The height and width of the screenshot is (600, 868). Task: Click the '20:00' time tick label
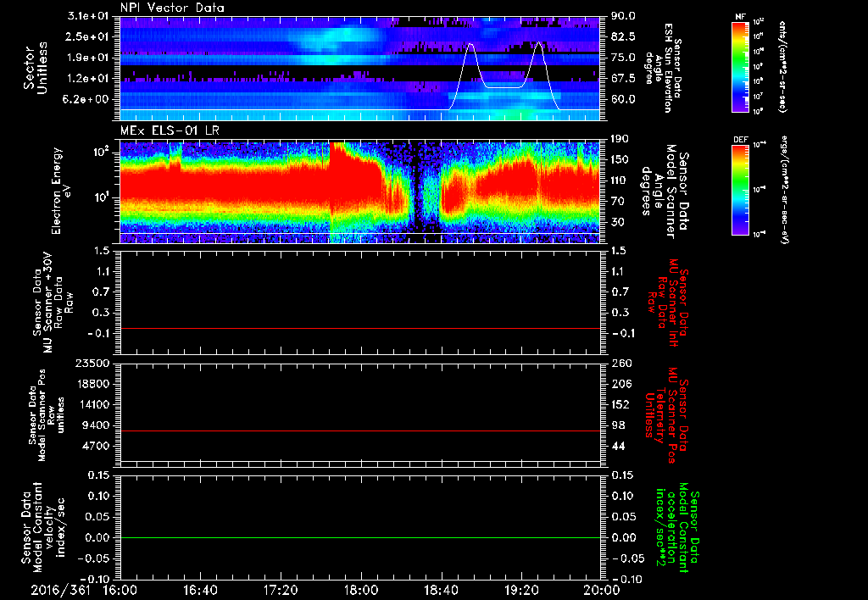602,590
